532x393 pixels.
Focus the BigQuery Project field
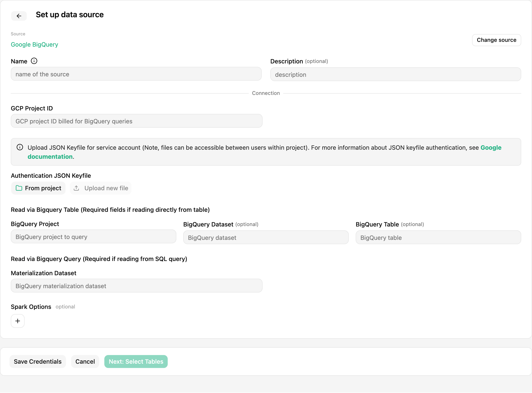pos(93,237)
